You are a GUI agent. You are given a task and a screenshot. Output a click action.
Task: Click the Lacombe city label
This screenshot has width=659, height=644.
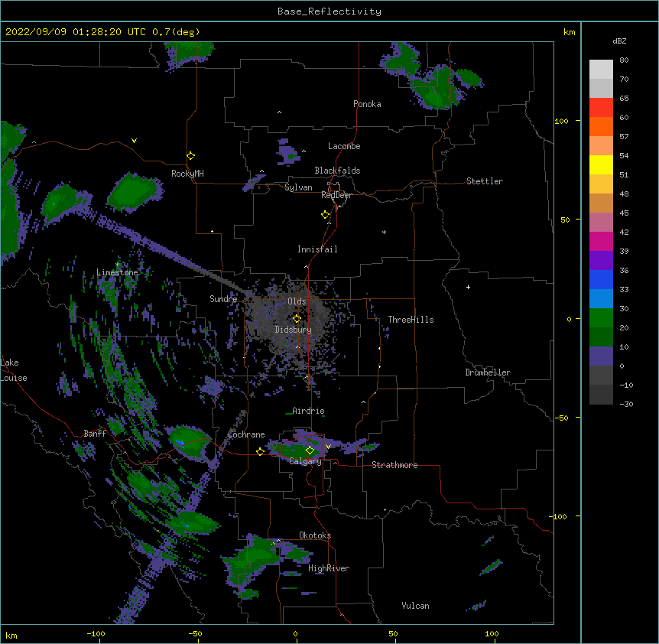(x=344, y=146)
